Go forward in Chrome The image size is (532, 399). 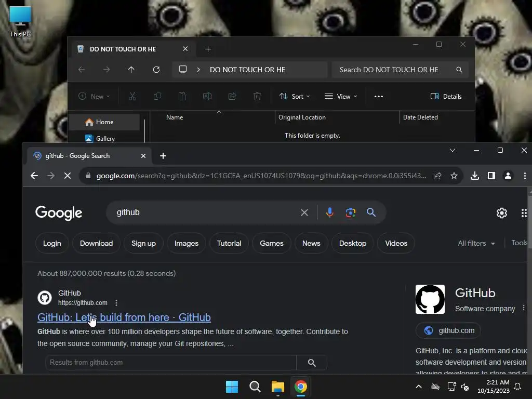coord(51,176)
